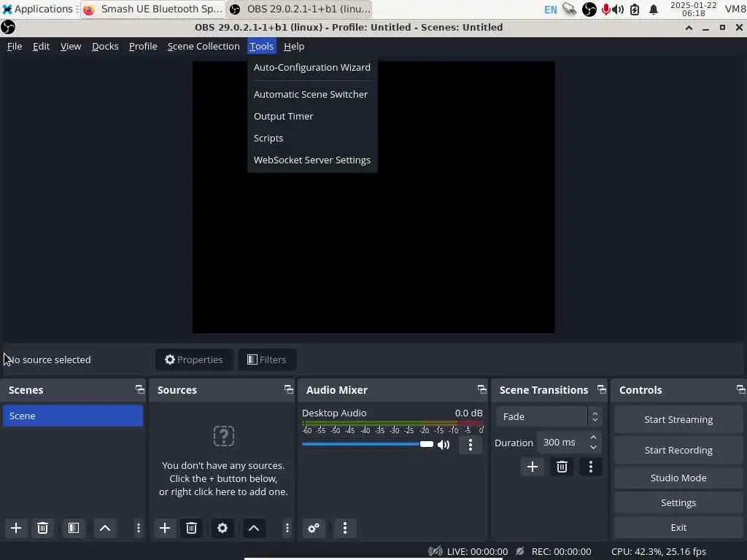
Task: Increase transition duration with up arrow
Action: (x=594, y=437)
